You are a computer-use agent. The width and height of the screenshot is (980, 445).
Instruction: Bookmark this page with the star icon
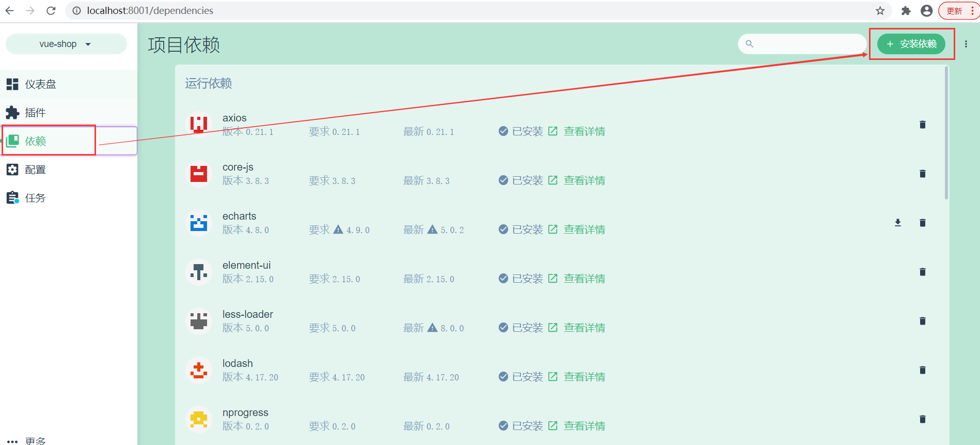(880, 10)
